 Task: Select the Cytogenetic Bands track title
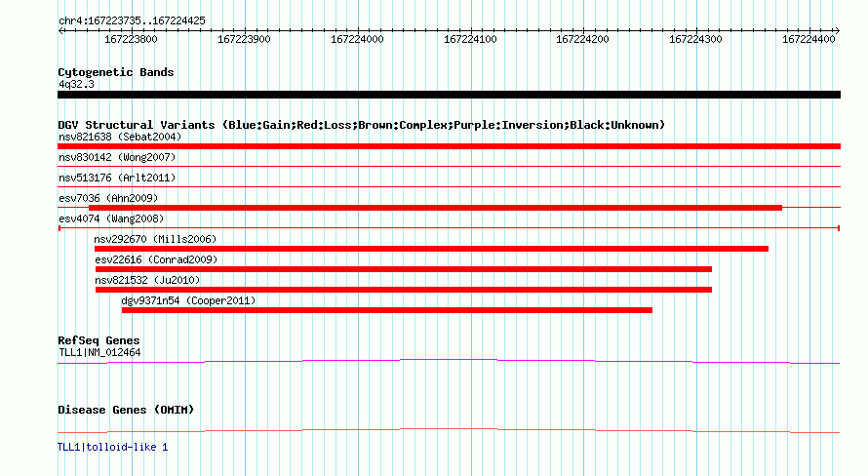coord(116,72)
